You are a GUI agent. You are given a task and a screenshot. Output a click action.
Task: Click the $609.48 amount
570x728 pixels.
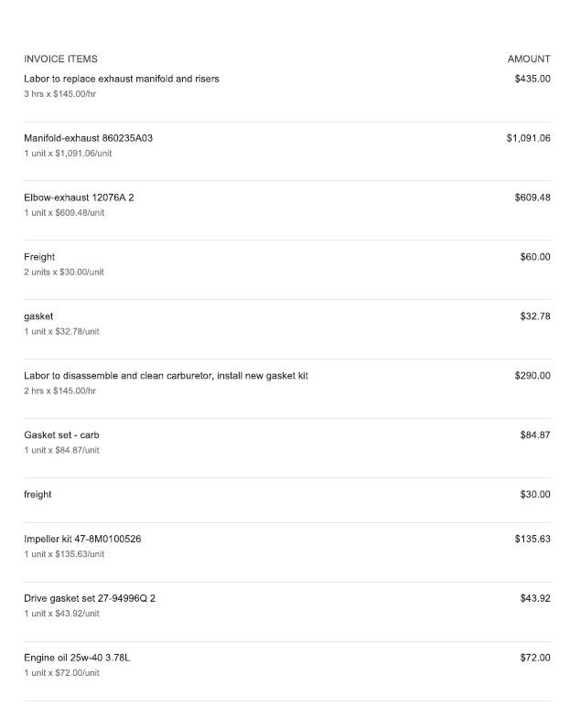(x=532, y=198)
